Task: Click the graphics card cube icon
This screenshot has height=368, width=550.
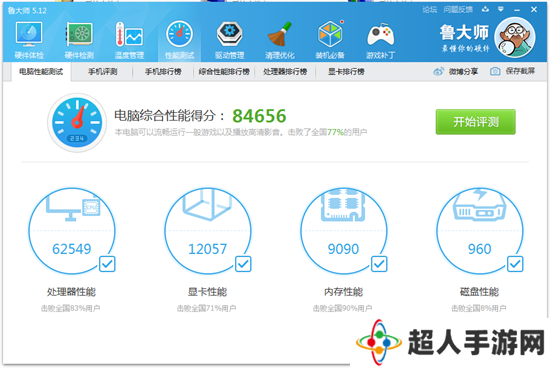Action: pos(207,204)
